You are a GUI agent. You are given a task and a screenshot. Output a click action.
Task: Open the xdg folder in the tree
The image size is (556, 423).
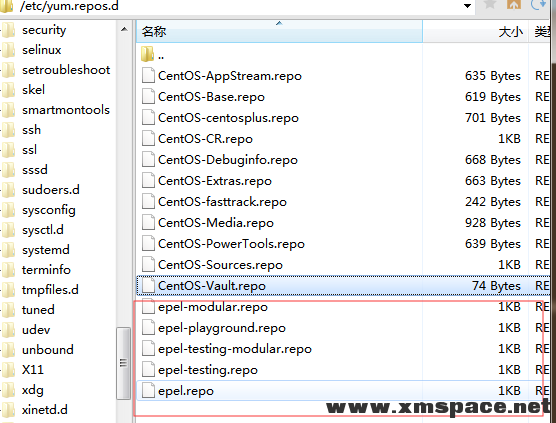pyautogui.click(x=33, y=390)
